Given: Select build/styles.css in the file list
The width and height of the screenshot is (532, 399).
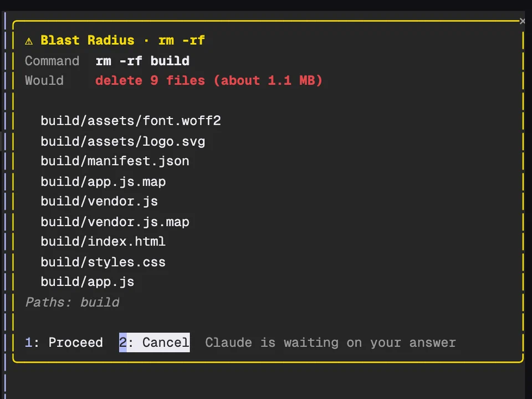Looking at the screenshot, I should tap(103, 262).
